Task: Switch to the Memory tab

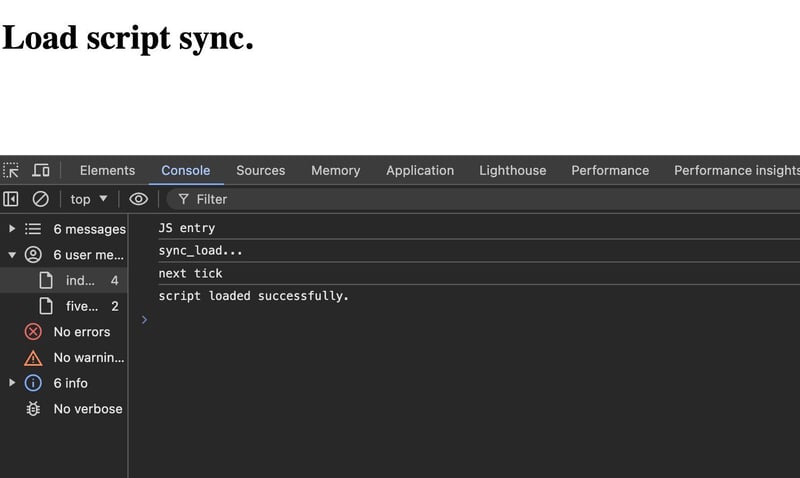Action: coord(336,170)
